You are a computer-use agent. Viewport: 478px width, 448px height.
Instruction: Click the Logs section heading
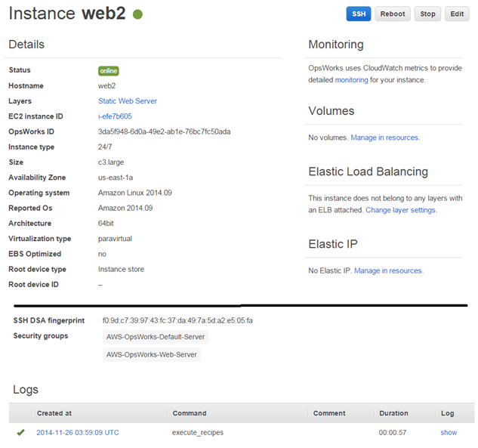point(26,390)
